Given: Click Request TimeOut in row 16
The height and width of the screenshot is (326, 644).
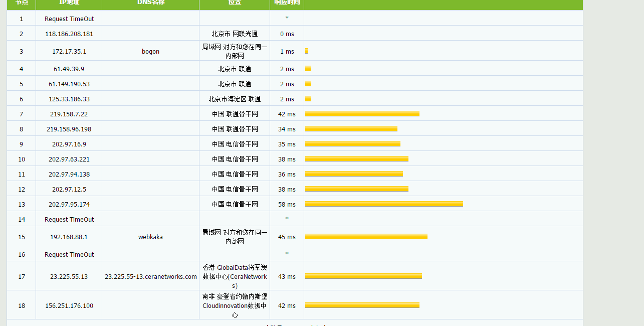Looking at the screenshot, I should (69, 254).
